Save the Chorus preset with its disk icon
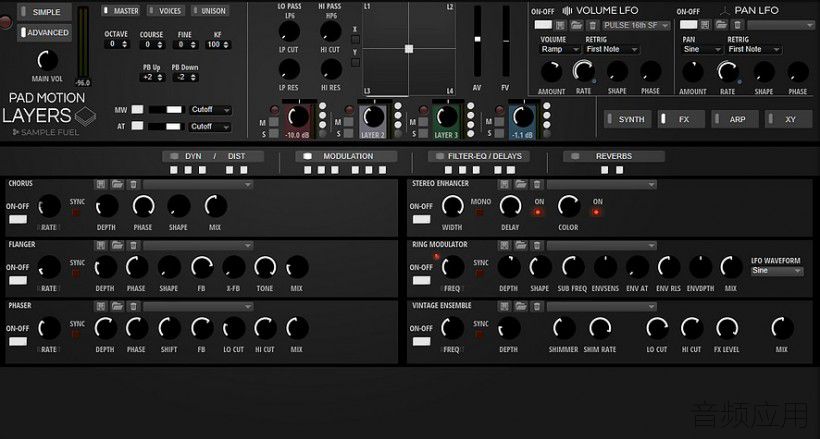 click(x=101, y=184)
